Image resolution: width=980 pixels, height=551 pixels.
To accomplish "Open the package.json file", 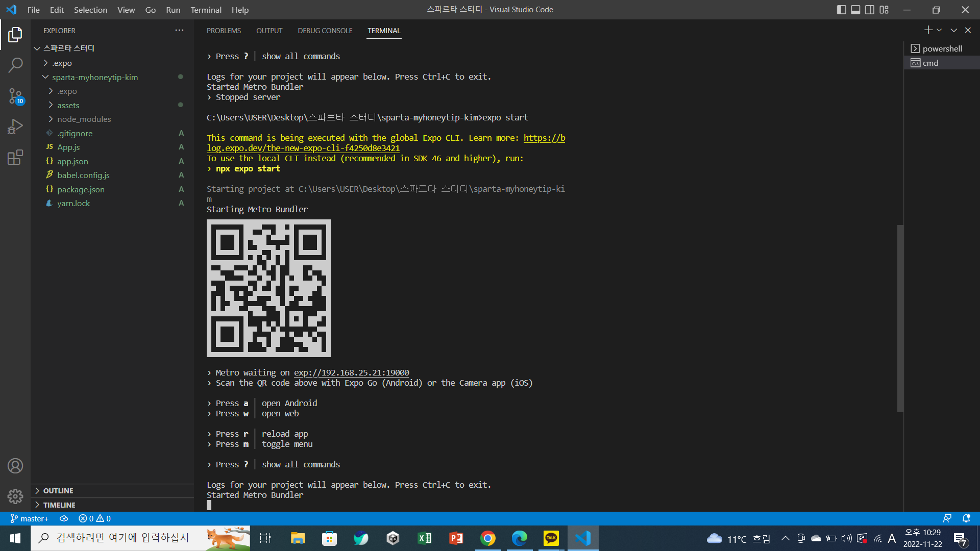I will (x=112, y=189).
